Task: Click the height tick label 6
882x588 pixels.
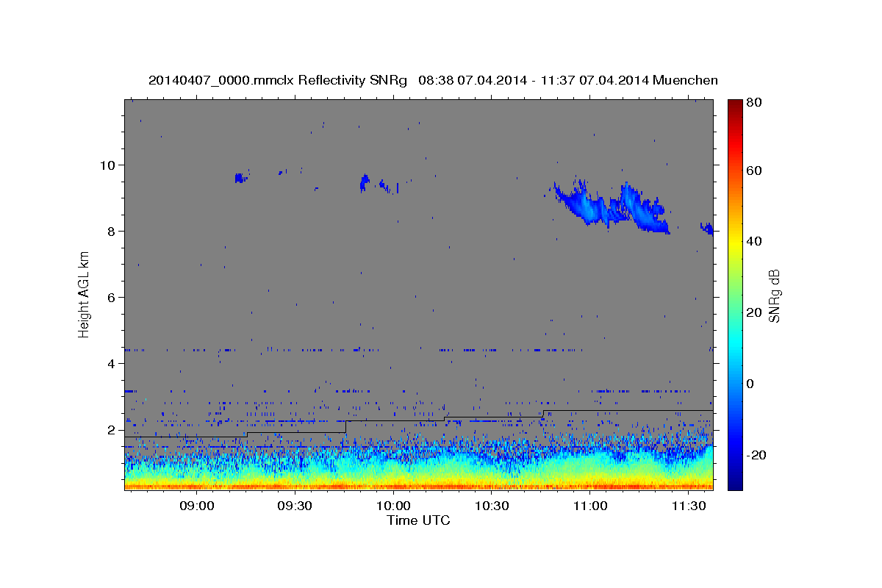Action: pos(112,297)
